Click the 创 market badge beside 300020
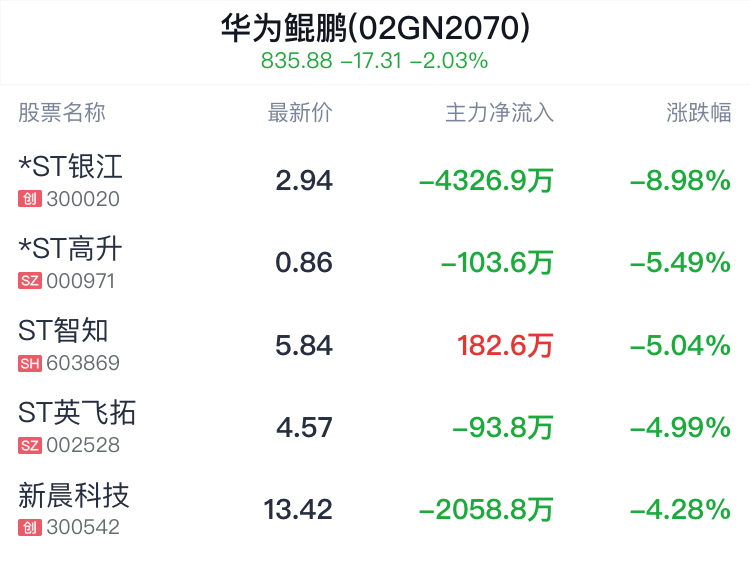 pyautogui.click(x=29, y=199)
